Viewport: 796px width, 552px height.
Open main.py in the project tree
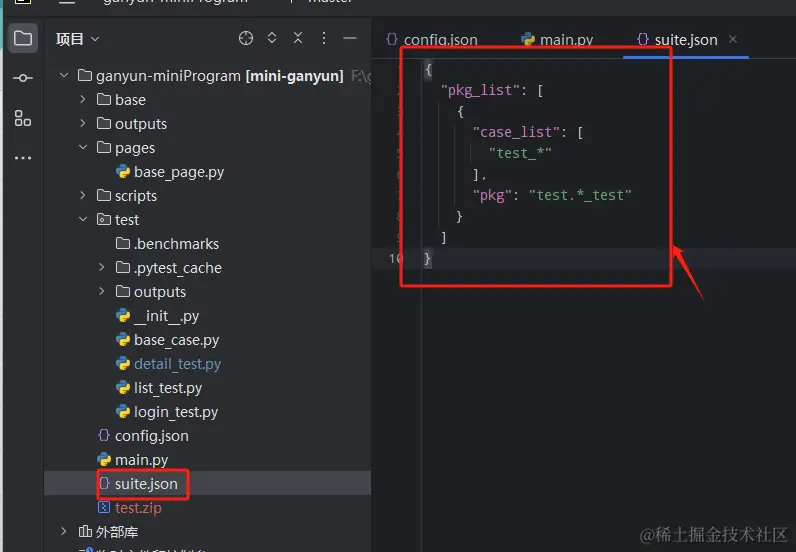[x=132, y=460]
